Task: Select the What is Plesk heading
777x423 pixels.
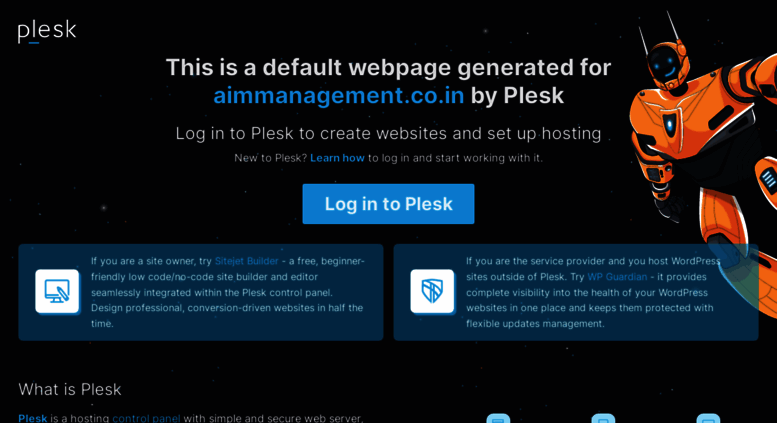Action: coord(70,389)
